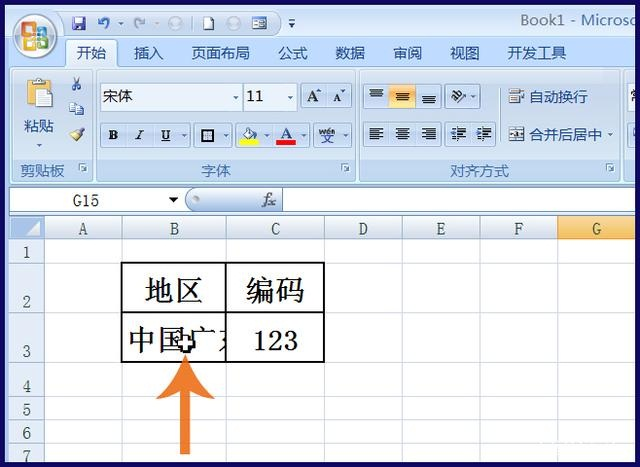Viewport: 640px width, 467px height.
Task: Switch to the 插入 tab
Action: [149, 53]
